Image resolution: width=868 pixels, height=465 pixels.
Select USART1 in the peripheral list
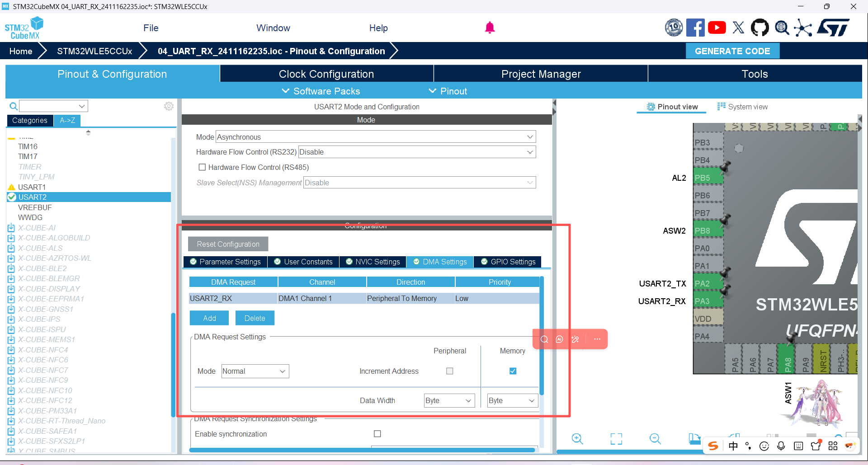pos(32,187)
